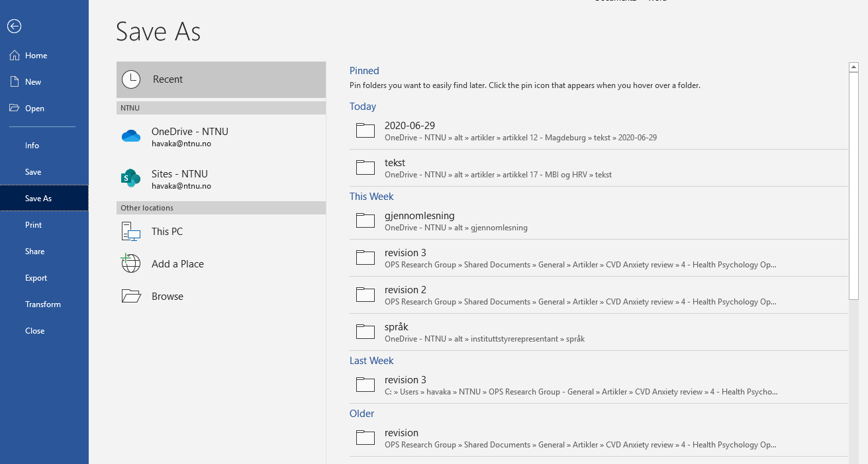Select the tekst folder under Today
The width and height of the screenshot is (868, 464).
[395, 163]
